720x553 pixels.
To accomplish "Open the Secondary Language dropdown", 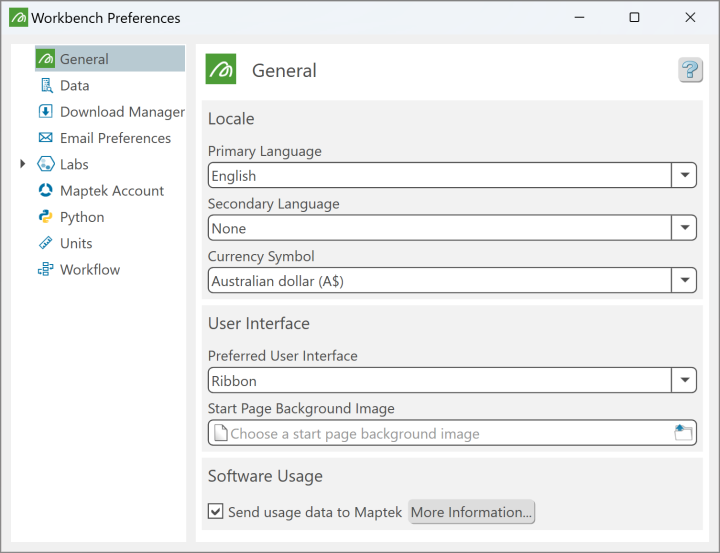I will pos(684,228).
